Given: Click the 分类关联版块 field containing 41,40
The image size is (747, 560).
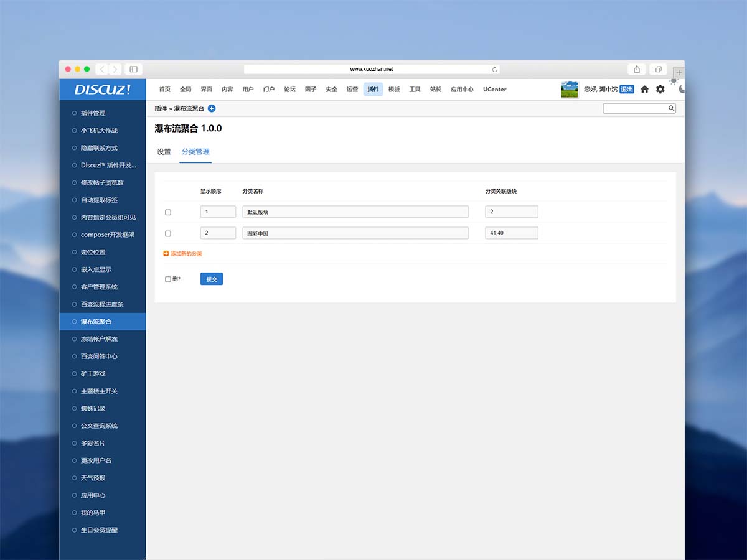Looking at the screenshot, I should click(511, 233).
